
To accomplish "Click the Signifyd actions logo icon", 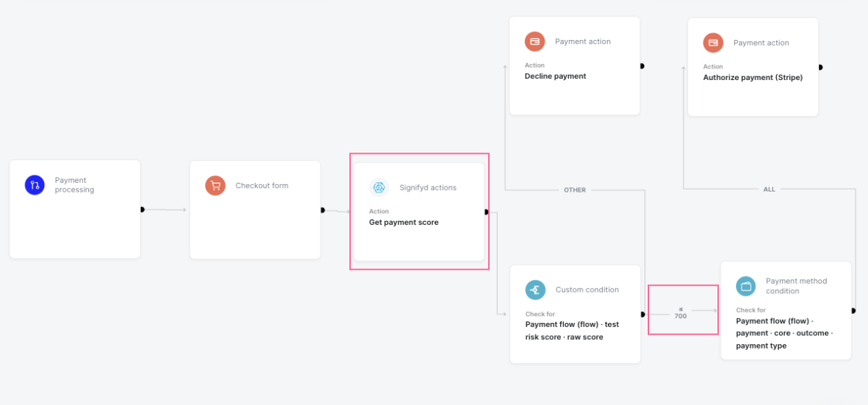I will click(378, 188).
